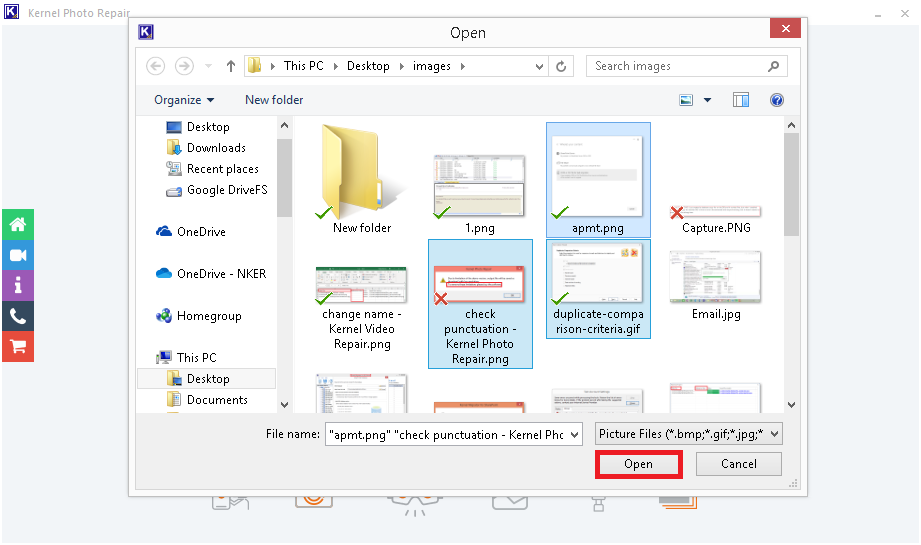Click navigation pane scroll up arrow
This screenshot has height=545, width=921.
coord(284,126)
